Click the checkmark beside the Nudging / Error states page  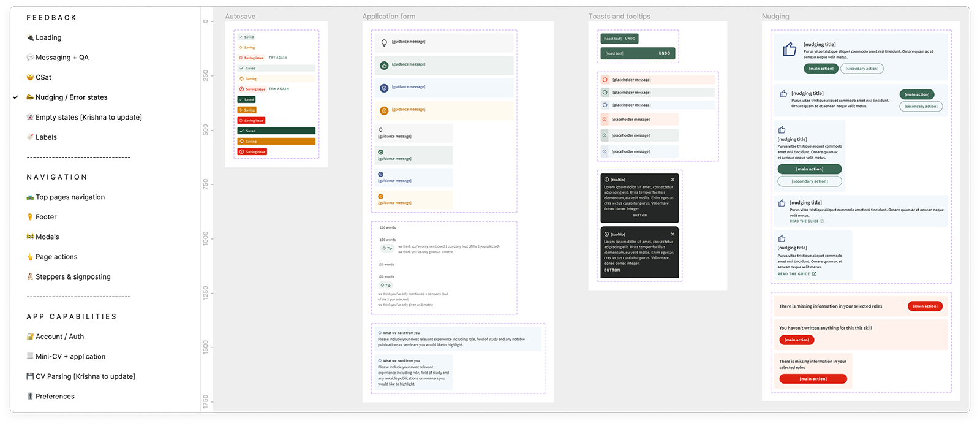[15, 97]
